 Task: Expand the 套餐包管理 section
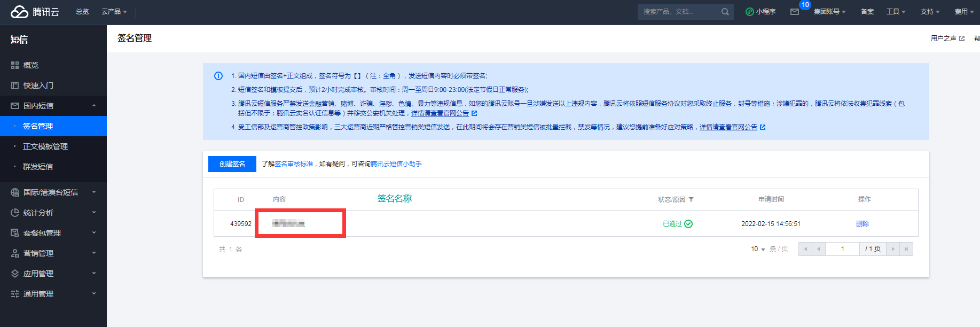(x=94, y=233)
